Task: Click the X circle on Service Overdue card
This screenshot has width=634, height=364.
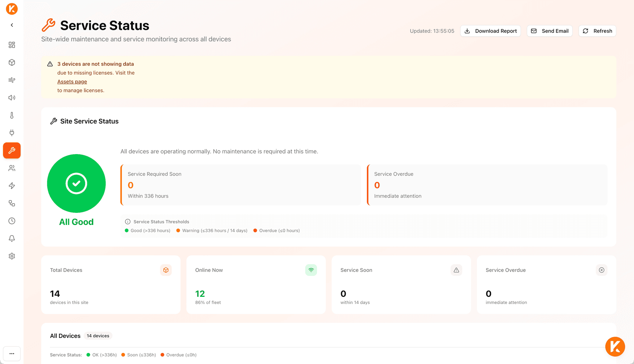Action: [602, 270]
